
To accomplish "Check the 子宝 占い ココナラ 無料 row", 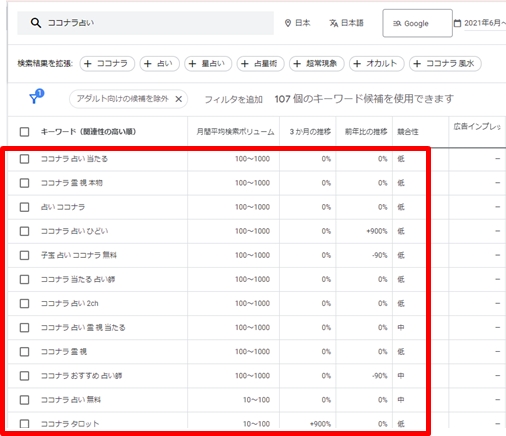I will pos(24,255).
